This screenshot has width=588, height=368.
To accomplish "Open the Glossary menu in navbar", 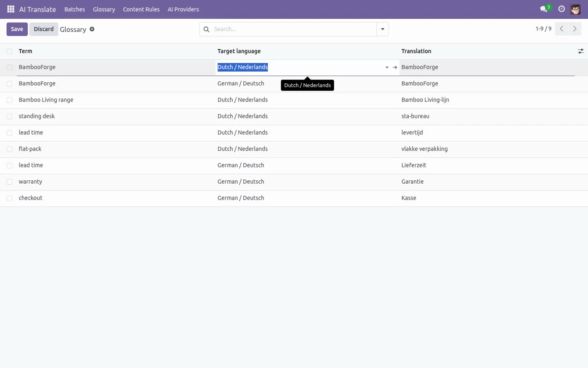I will pyautogui.click(x=104, y=9).
